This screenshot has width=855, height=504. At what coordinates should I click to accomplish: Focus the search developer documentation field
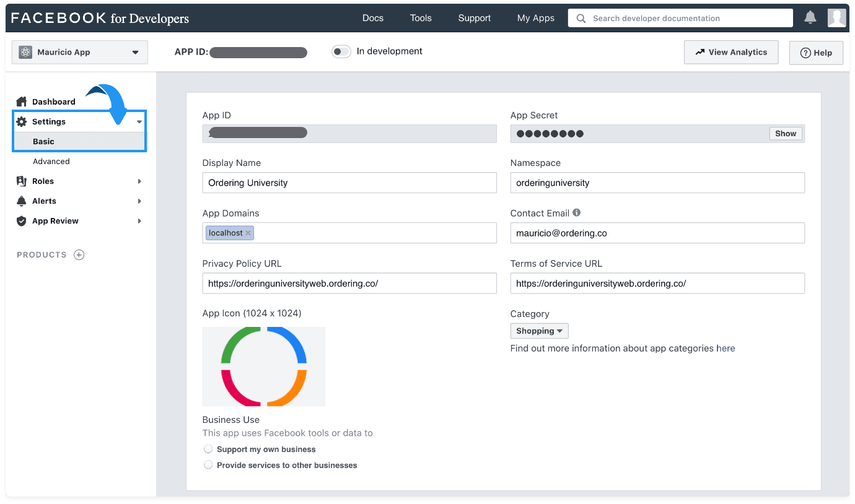tap(680, 18)
